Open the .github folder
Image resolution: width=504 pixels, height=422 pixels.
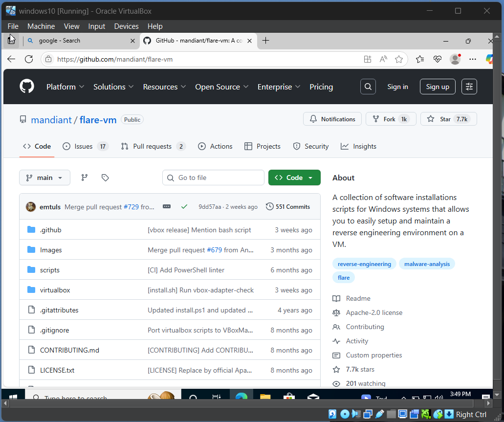pyautogui.click(x=51, y=230)
